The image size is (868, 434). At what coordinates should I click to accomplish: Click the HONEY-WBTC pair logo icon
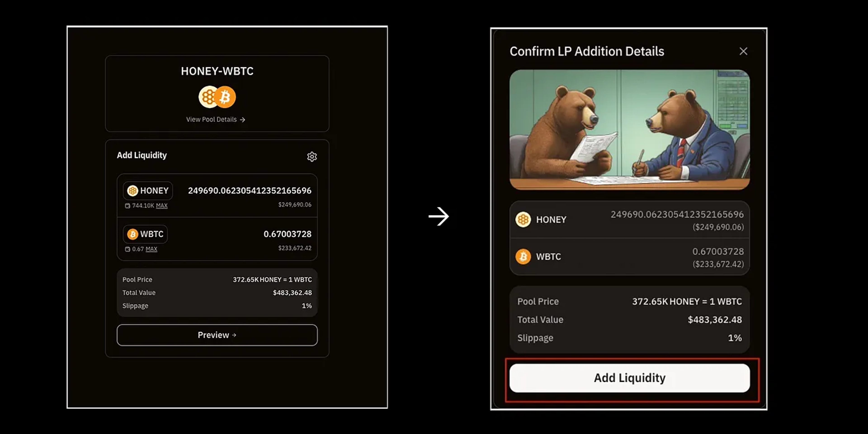click(x=217, y=97)
